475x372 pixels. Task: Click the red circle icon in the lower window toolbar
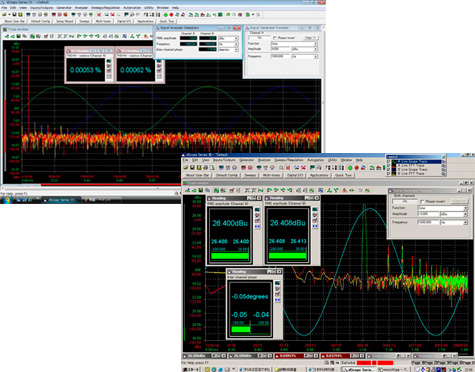point(356,168)
